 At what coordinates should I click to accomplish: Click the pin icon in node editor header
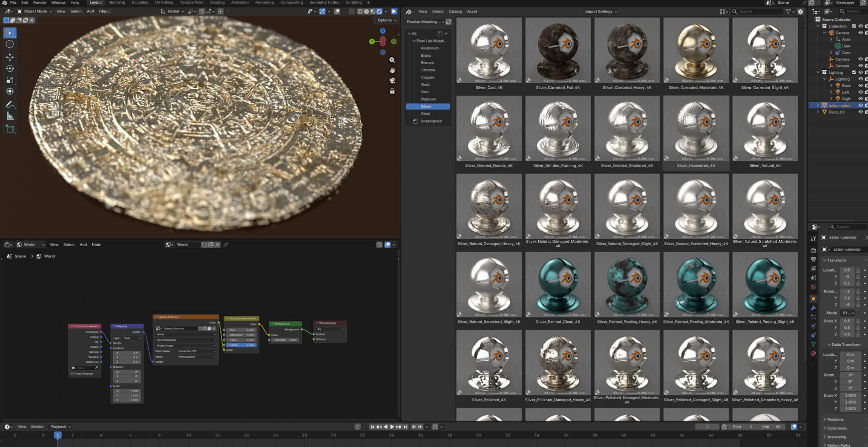click(226, 245)
